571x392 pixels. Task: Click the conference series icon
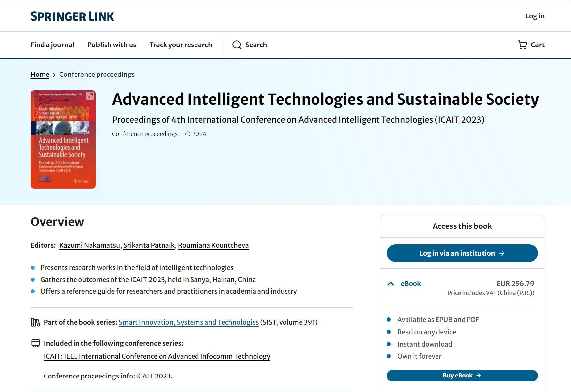[35, 343]
